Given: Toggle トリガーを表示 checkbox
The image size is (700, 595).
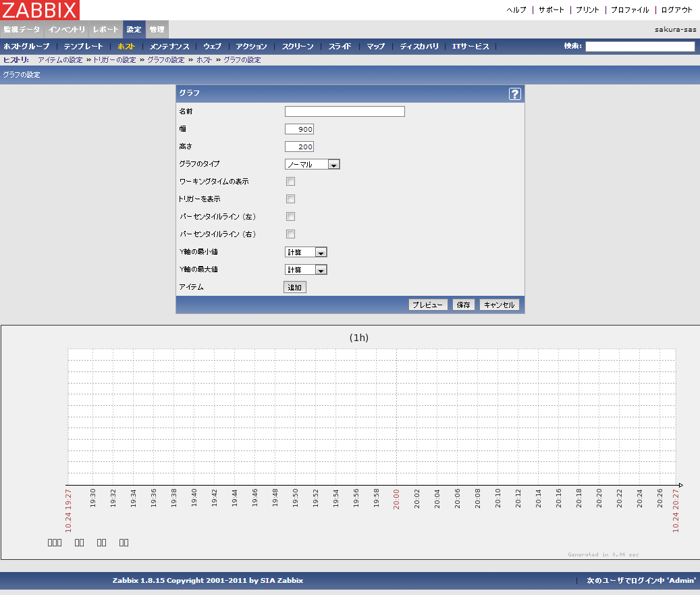Looking at the screenshot, I should 290,199.
